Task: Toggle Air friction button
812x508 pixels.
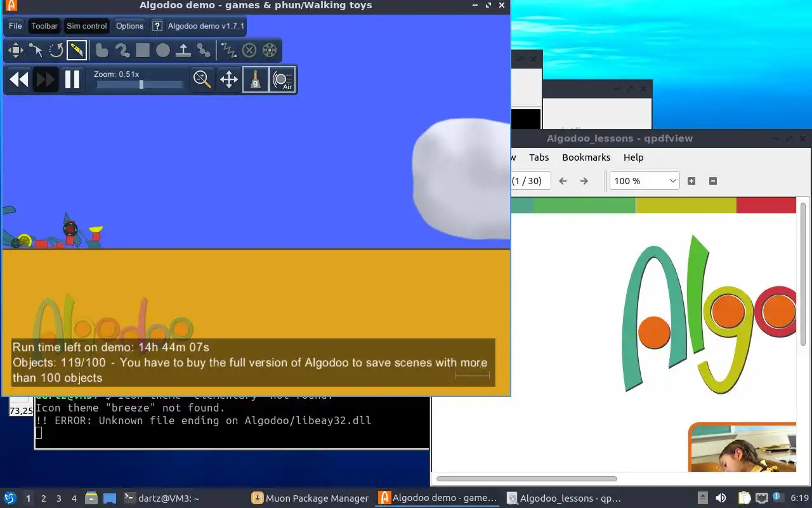Action: pyautogui.click(x=282, y=79)
